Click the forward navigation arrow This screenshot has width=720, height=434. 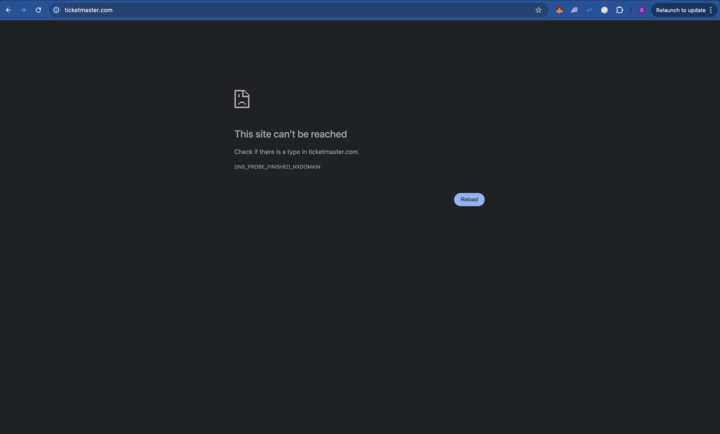pyautogui.click(x=23, y=10)
